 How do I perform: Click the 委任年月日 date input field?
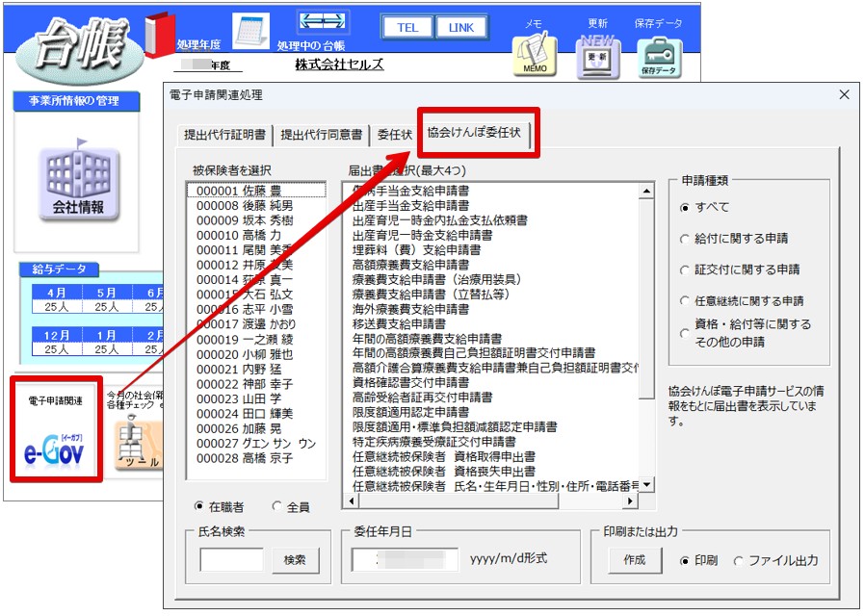(x=405, y=560)
